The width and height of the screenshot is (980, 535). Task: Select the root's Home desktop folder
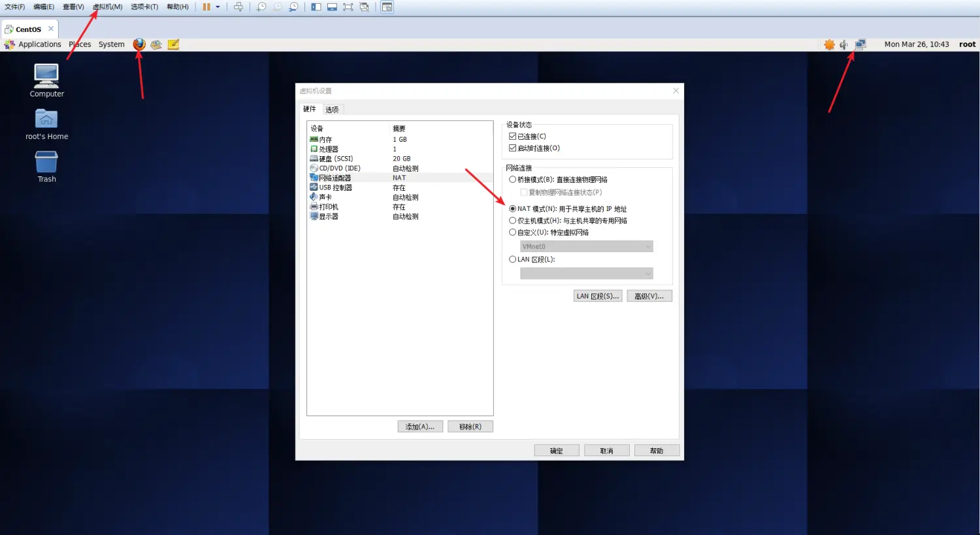(x=46, y=124)
